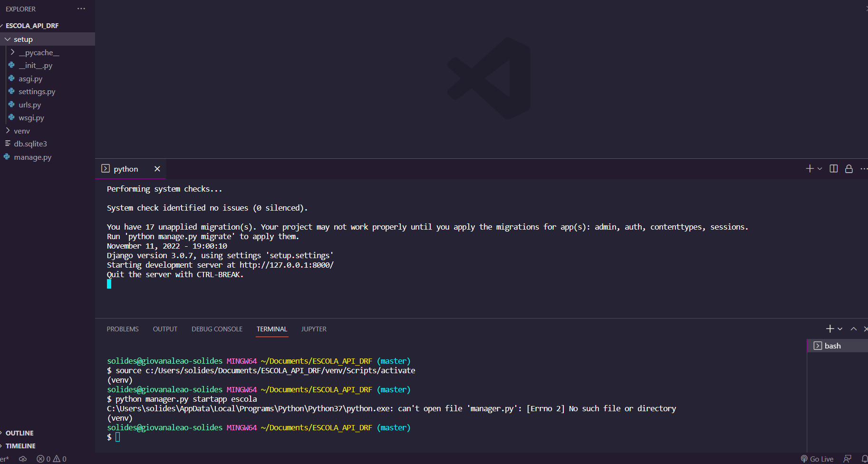The height and width of the screenshot is (464, 868).
Task: Open panel terminal launch profile dropdown
Action: pos(840,329)
